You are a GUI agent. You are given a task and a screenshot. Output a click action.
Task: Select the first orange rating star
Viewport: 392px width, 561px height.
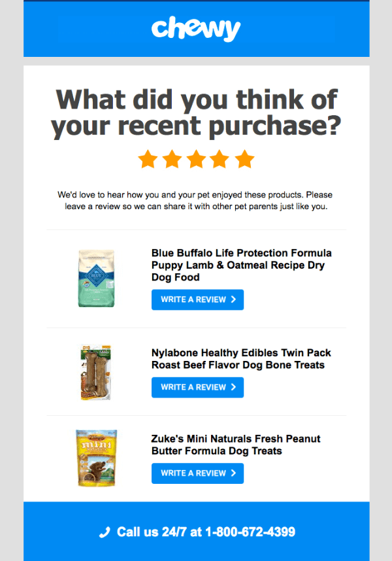pos(148,159)
